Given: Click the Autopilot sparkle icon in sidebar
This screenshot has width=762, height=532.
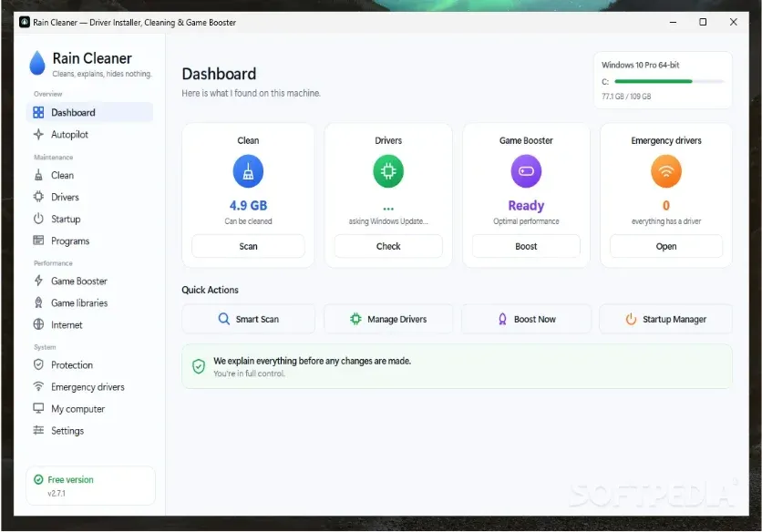Looking at the screenshot, I should pos(38,134).
